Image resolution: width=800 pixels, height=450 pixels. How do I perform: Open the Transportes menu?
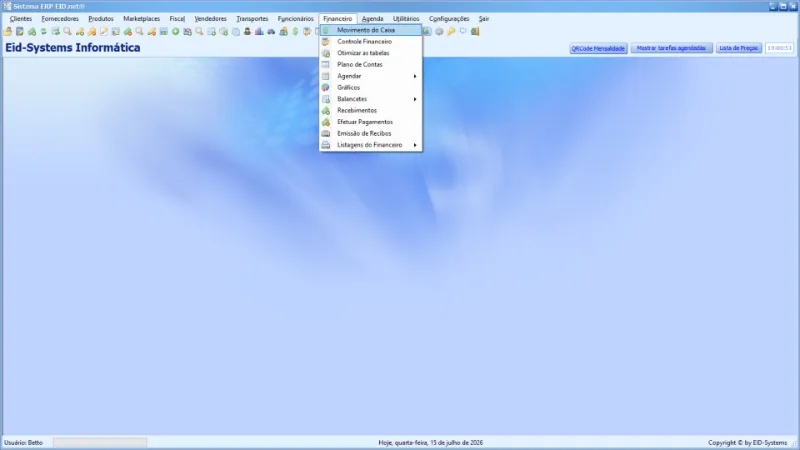pos(252,18)
